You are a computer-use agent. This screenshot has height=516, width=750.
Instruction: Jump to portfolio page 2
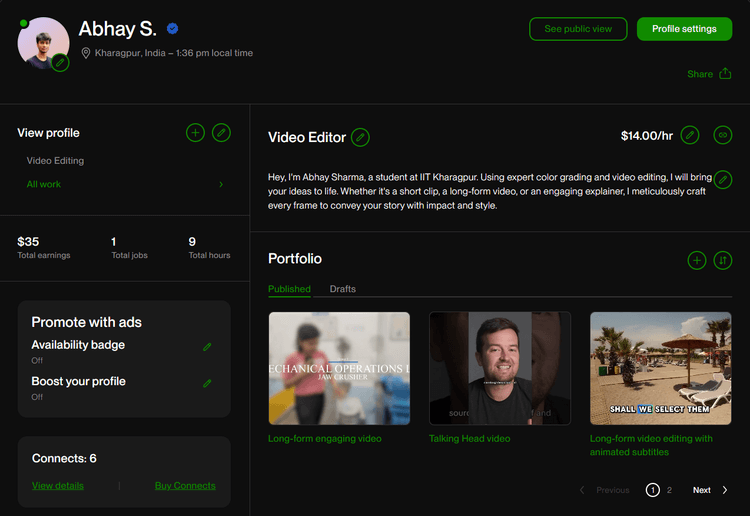tap(669, 490)
